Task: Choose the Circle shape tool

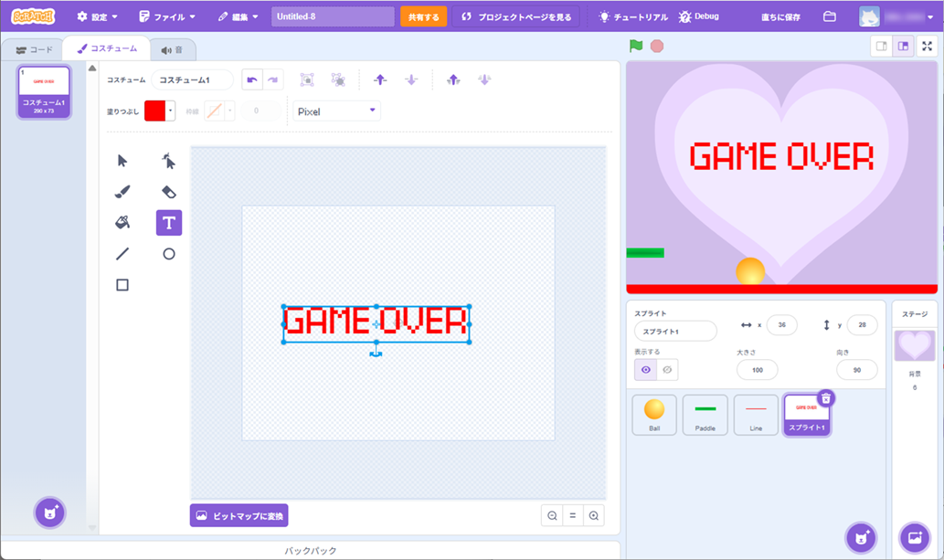Action: (x=168, y=254)
